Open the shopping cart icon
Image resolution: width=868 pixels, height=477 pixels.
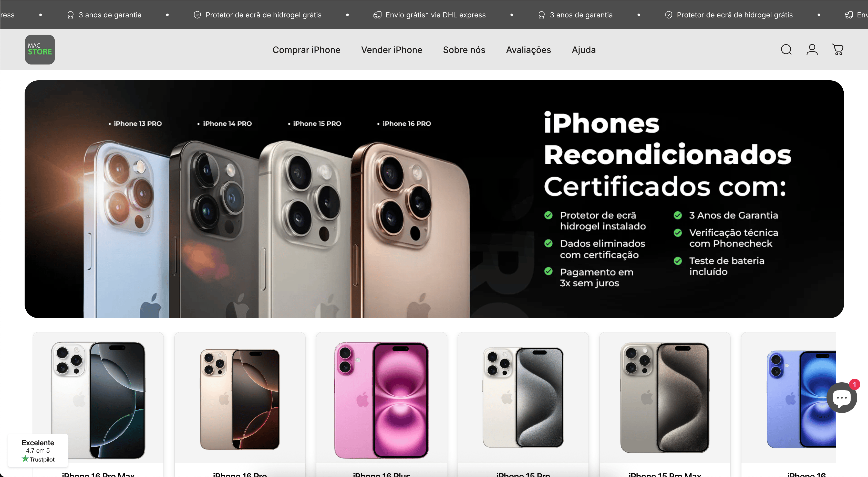[x=837, y=49]
